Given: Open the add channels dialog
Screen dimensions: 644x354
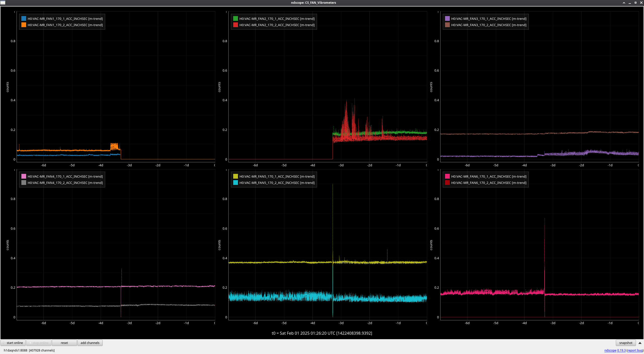Looking at the screenshot, I should tap(90, 343).
